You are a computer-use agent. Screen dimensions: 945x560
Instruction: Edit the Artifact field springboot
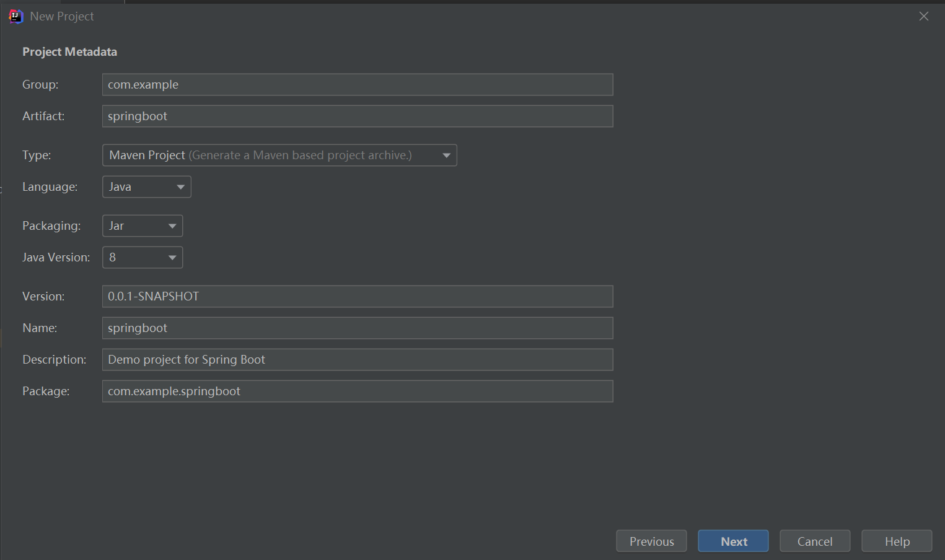click(358, 116)
